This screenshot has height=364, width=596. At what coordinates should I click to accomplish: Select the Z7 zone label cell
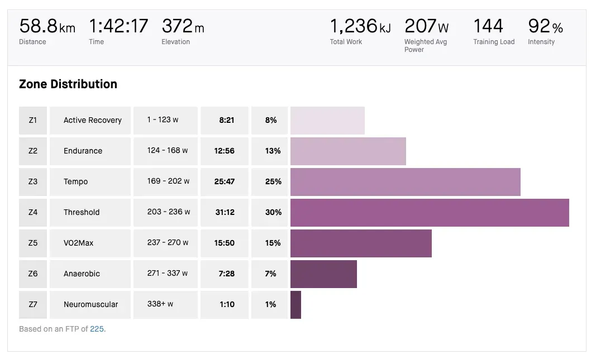click(33, 304)
